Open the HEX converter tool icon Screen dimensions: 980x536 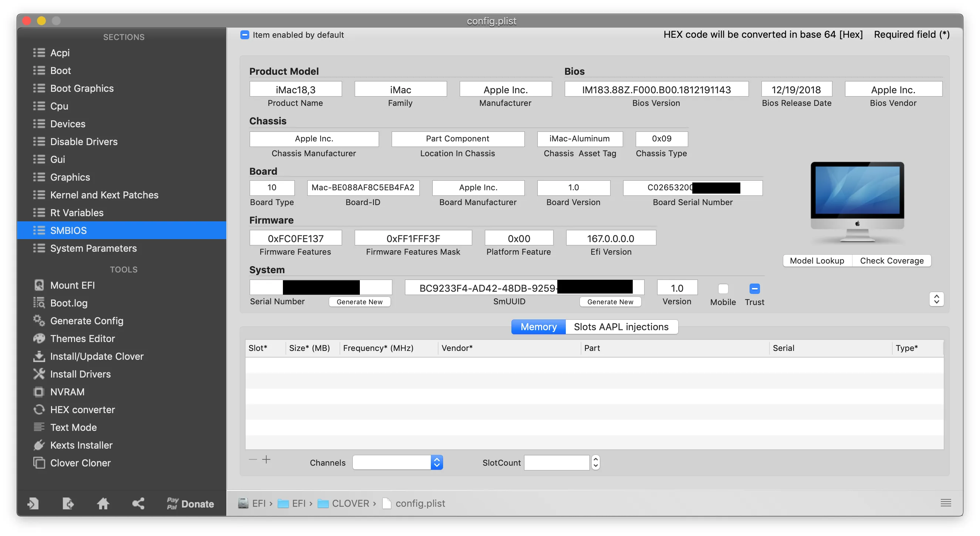tap(39, 410)
